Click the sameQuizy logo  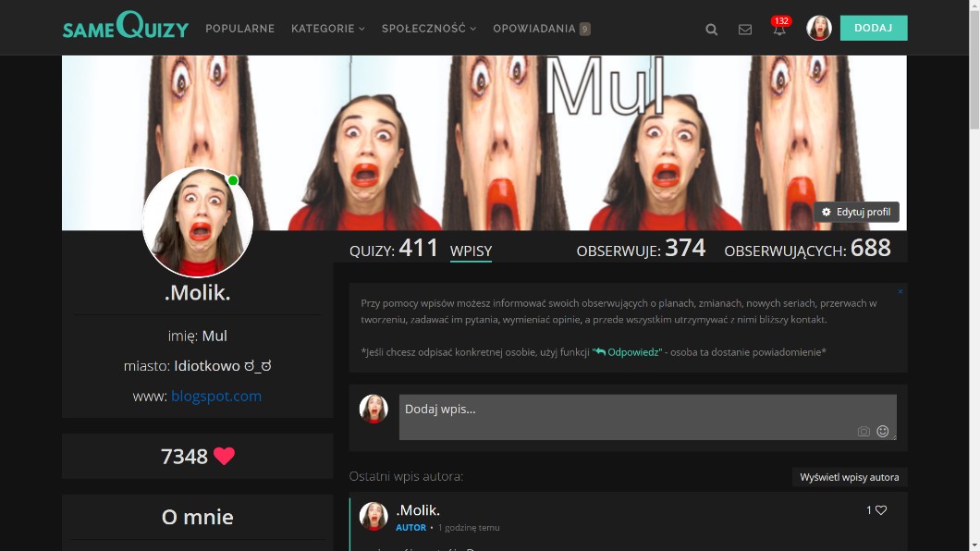(x=125, y=27)
